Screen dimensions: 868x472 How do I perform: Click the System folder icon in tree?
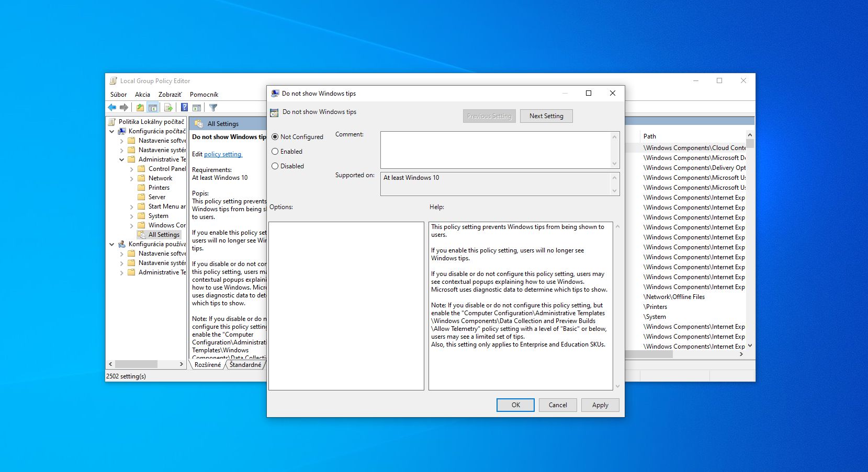141,216
